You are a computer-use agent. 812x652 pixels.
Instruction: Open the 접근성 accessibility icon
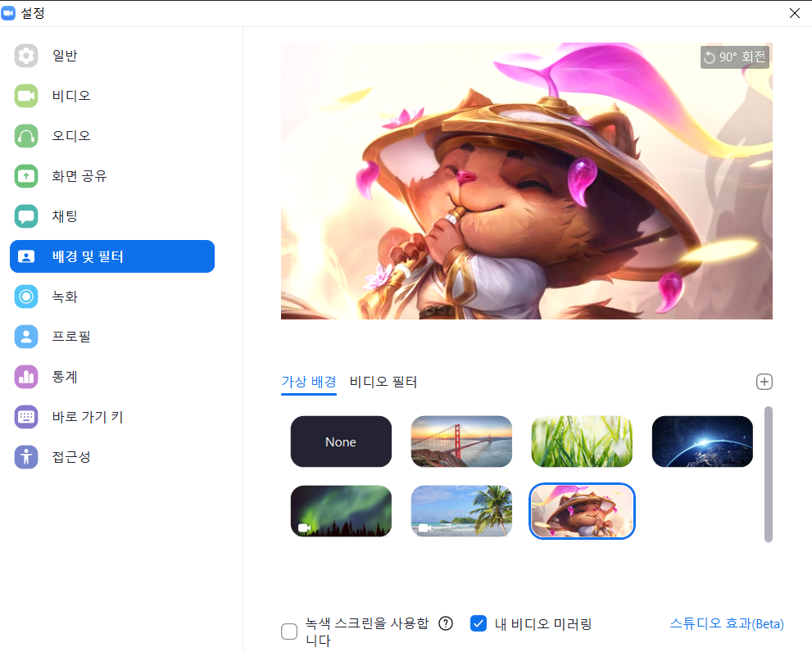tap(26, 457)
